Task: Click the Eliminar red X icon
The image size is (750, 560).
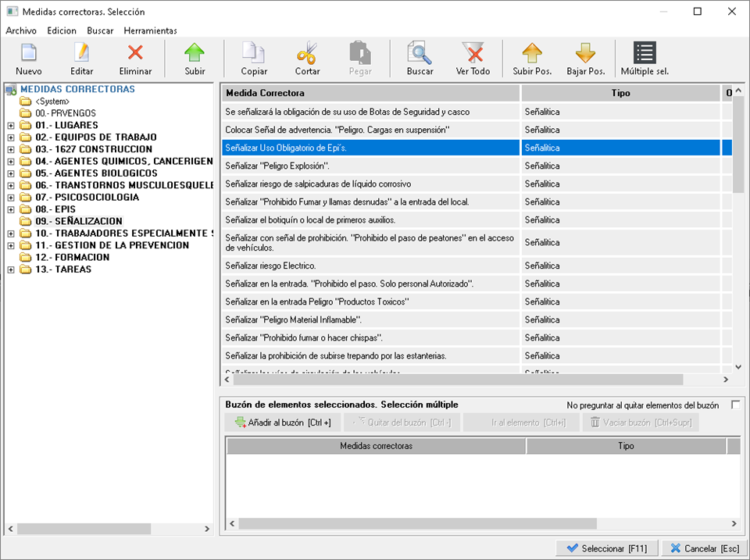Action: [x=135, y=54]
